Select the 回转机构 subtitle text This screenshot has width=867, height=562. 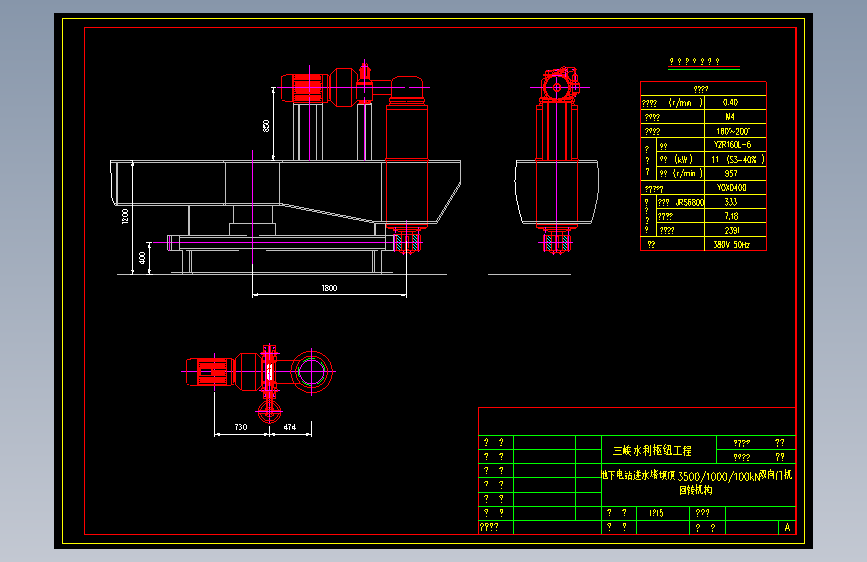click(696, 490)
